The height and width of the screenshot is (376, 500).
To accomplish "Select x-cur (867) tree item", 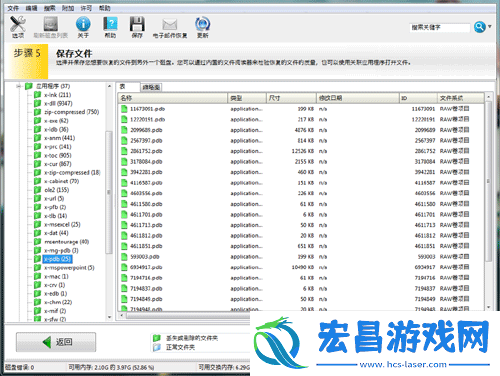I will pyautogui.click(x=58, y=164).
